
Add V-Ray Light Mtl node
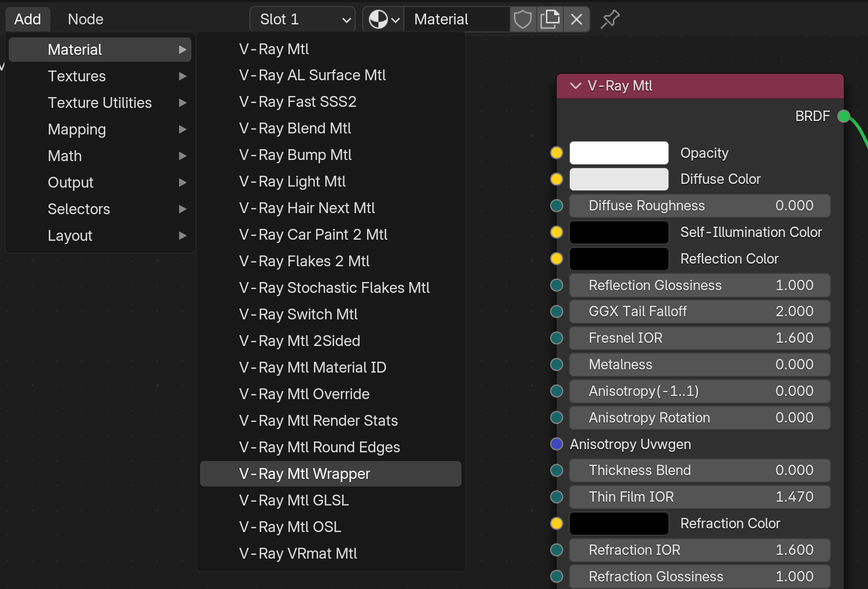coord(331,182)
